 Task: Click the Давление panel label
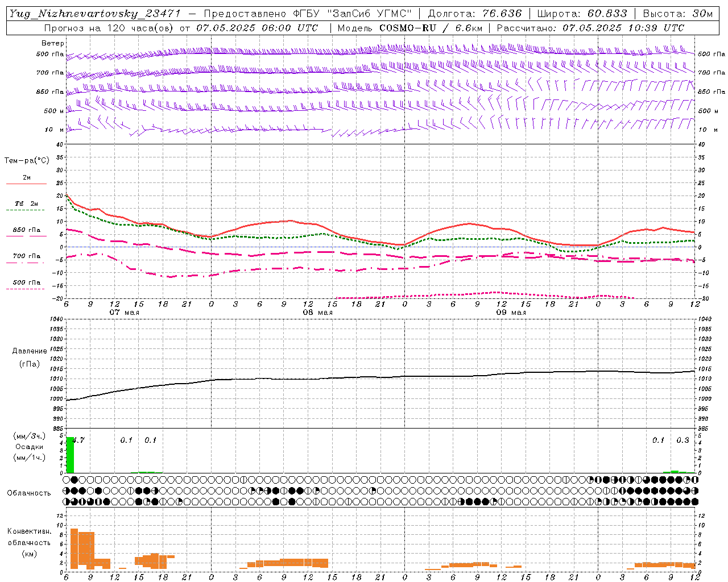click(29, 351)
